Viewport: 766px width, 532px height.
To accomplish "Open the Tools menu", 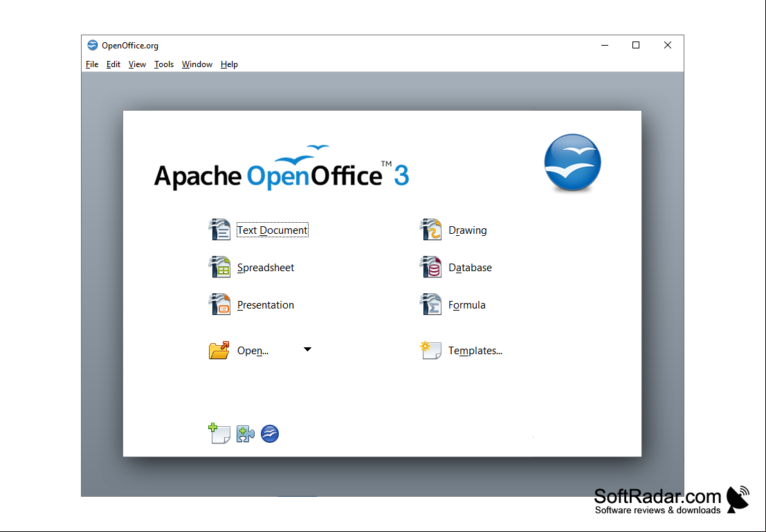I will (x=164, y=64).
